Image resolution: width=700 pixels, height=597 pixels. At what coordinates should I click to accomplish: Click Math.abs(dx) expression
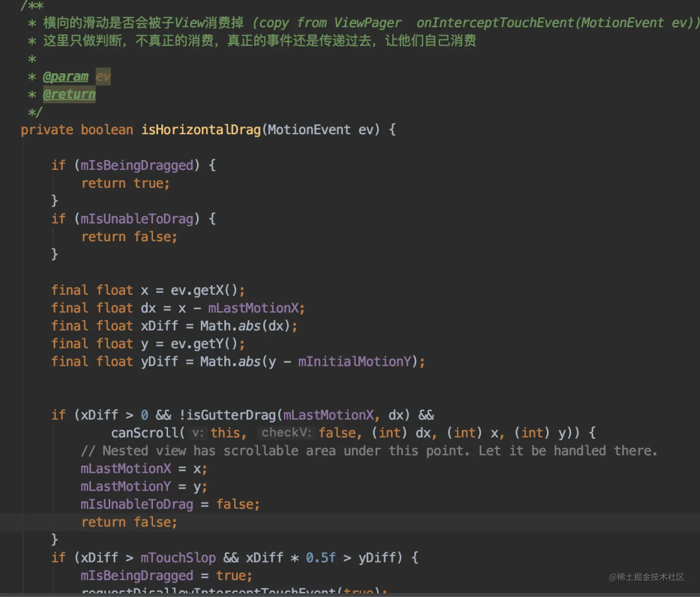[x=245, y=327]
